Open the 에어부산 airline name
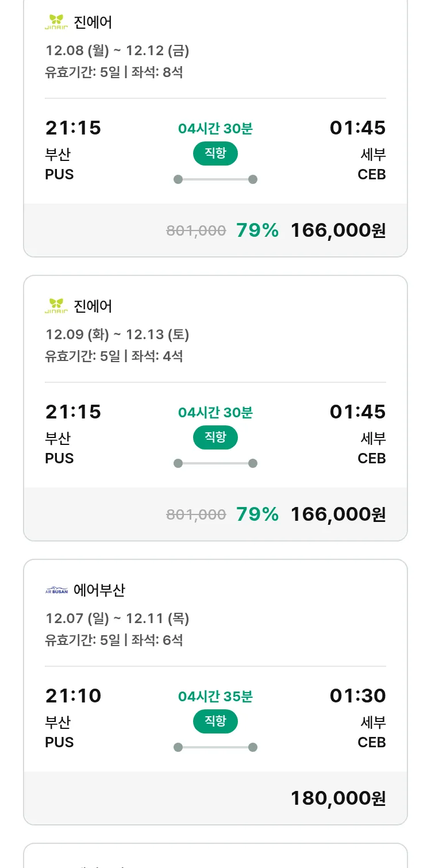 coord(99,590)
